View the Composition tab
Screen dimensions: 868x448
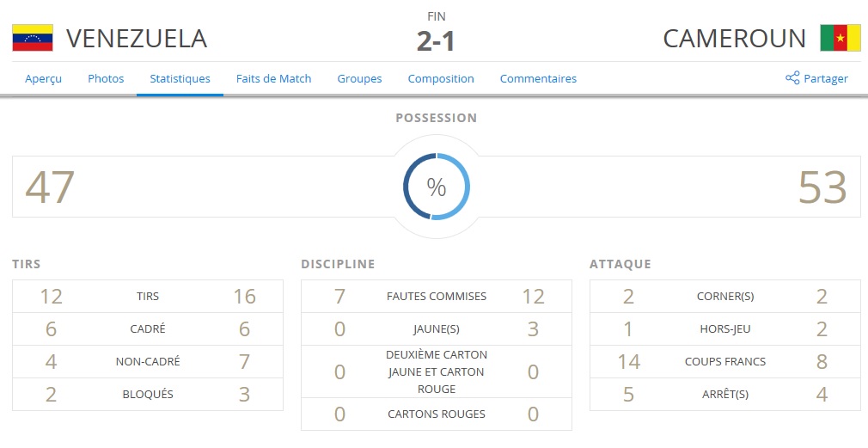[441, 78]
